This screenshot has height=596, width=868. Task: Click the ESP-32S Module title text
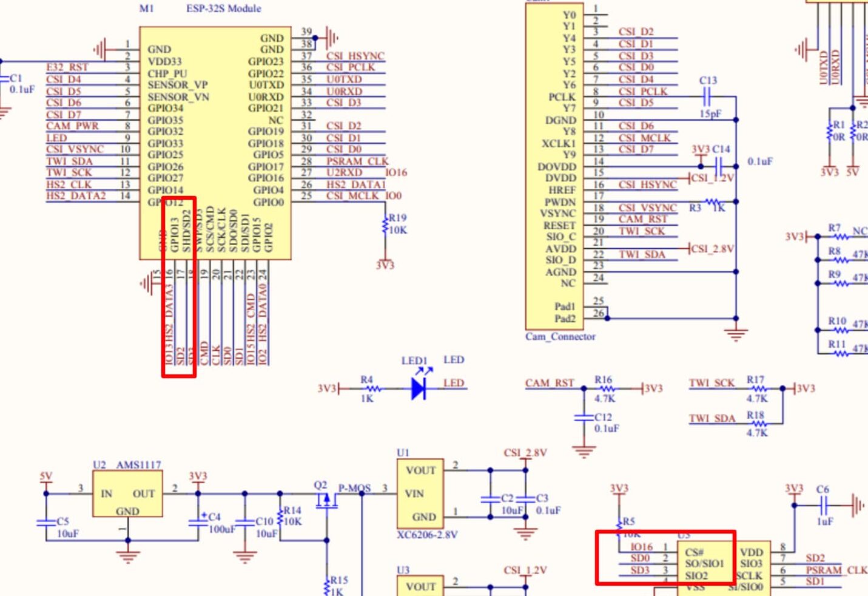click(223, 8)
